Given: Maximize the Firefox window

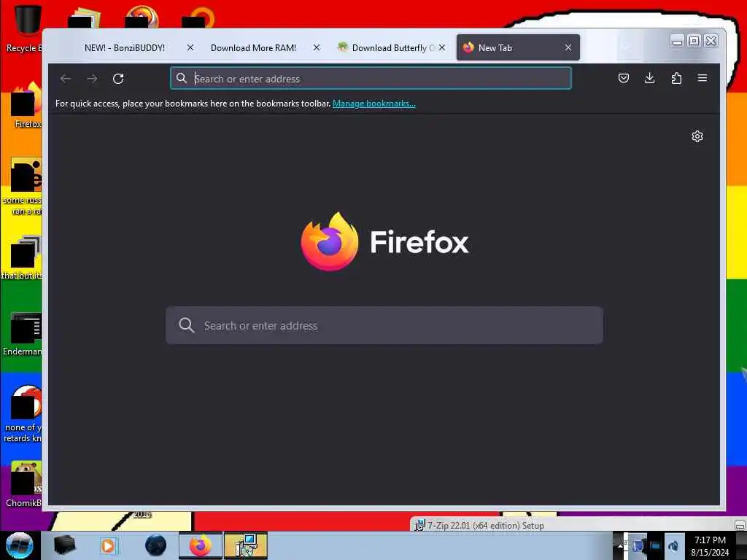Looking at the screenshot, I should pyautogui.click(x=694, y=41).
